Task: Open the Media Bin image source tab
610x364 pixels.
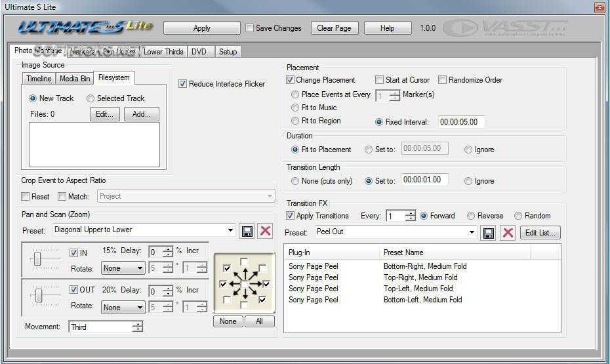Action: pos(75,79)
